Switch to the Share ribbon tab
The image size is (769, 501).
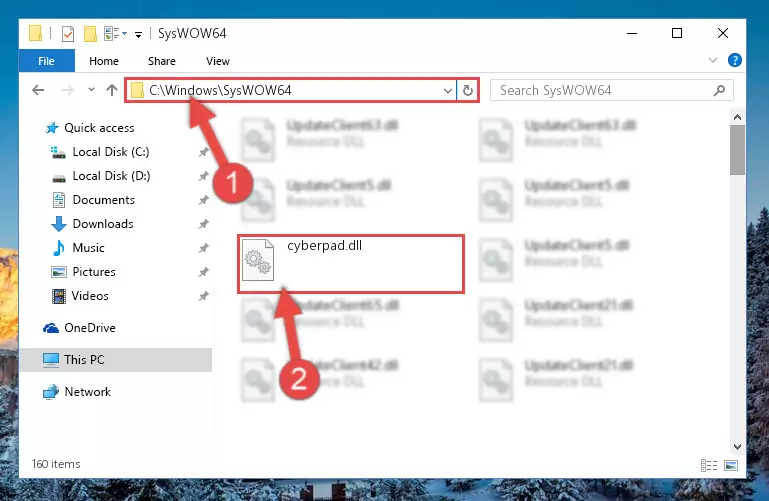162,61
